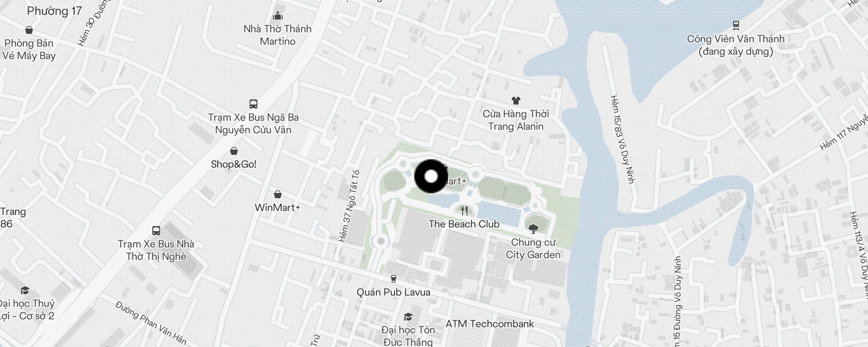Click the black location marker pin
This screenshot has height=347, width=868.
(x=431, y=176)
